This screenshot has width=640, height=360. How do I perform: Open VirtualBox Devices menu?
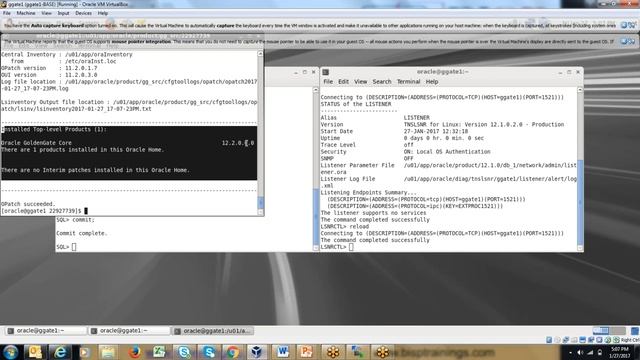pyautogui.click(x=84, y=13)
